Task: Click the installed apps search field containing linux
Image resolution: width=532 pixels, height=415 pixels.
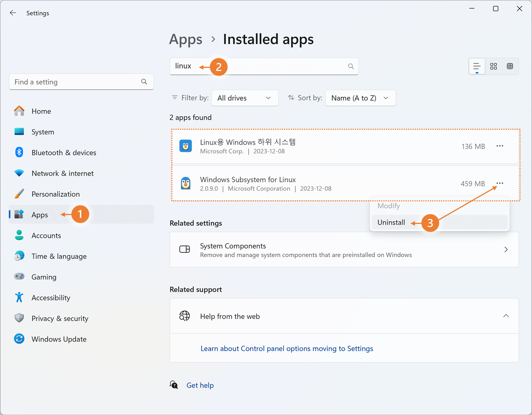Action: [264, 66]
